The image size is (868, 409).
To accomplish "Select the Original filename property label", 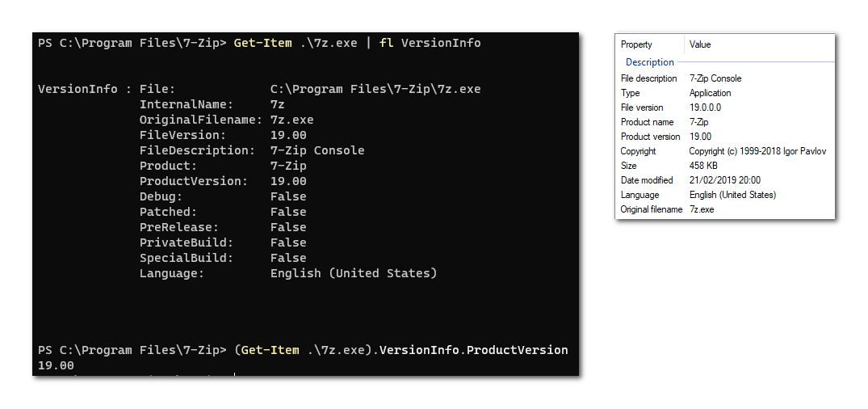I will (651, 209).
